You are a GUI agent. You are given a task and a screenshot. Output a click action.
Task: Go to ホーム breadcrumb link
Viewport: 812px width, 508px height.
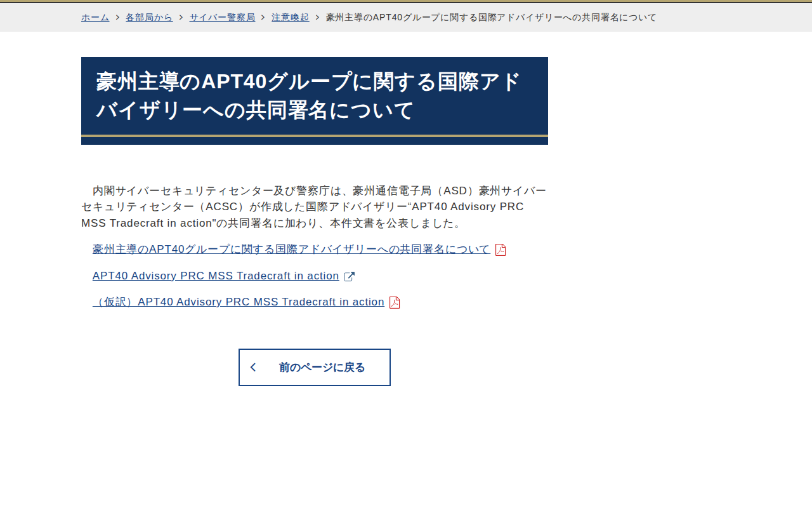(95, 17)
